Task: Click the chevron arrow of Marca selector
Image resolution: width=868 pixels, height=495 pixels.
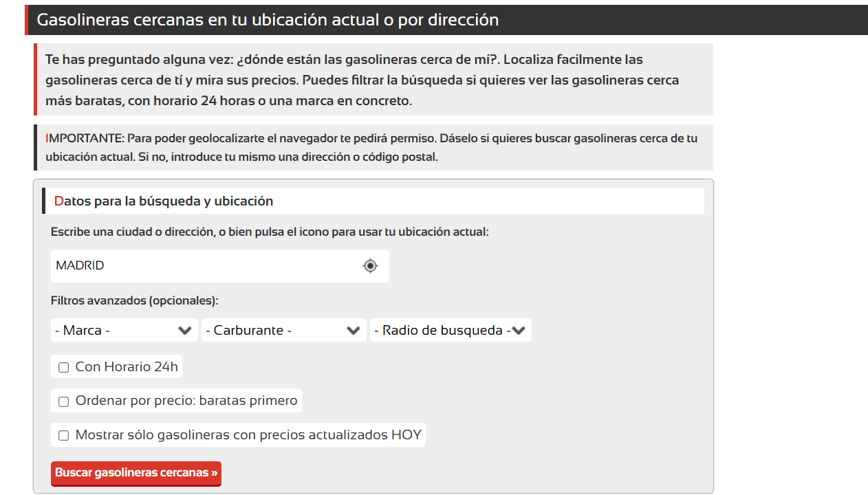Action: (184, 331)
